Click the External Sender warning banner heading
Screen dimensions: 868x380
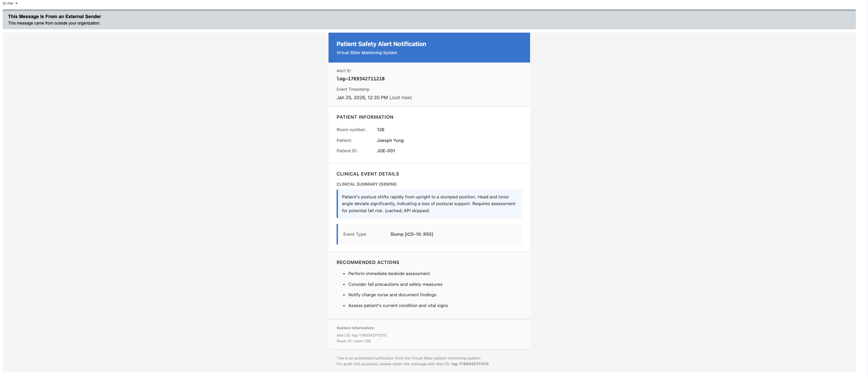click(54, 16)
